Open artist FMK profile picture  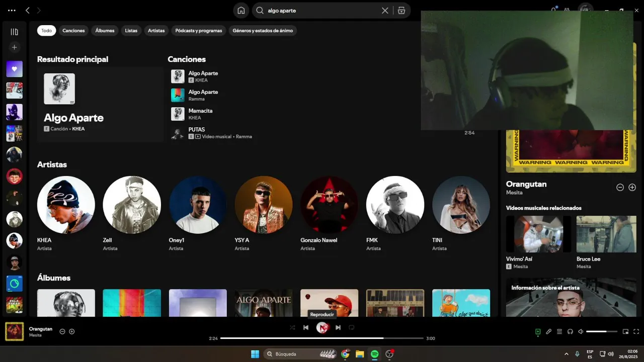(x=395, y=205)
